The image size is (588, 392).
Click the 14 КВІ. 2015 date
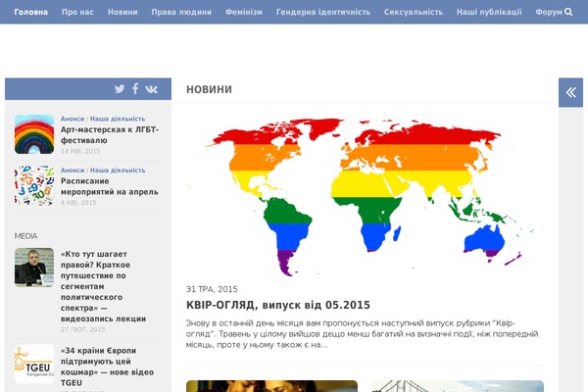tap(80, 151)
